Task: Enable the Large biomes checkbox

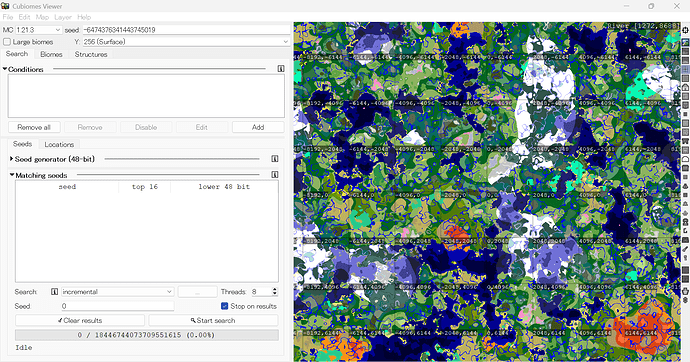Action: (x=7, y=42)
